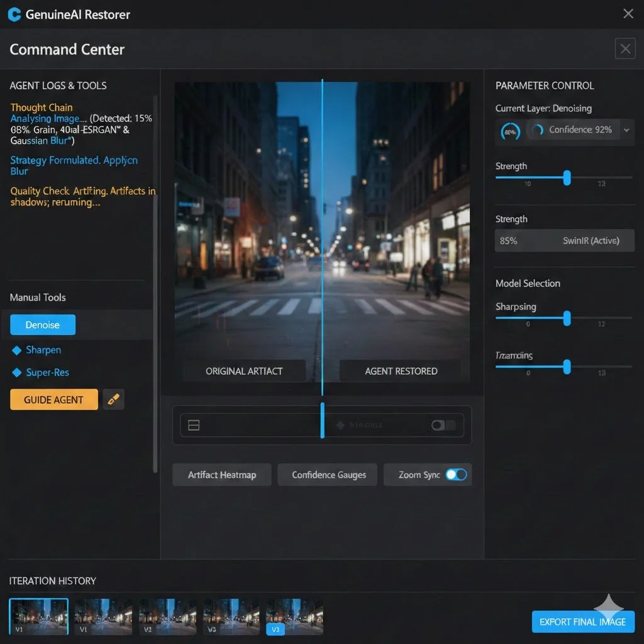Select the Super-Res manual tool

[47, 372]
